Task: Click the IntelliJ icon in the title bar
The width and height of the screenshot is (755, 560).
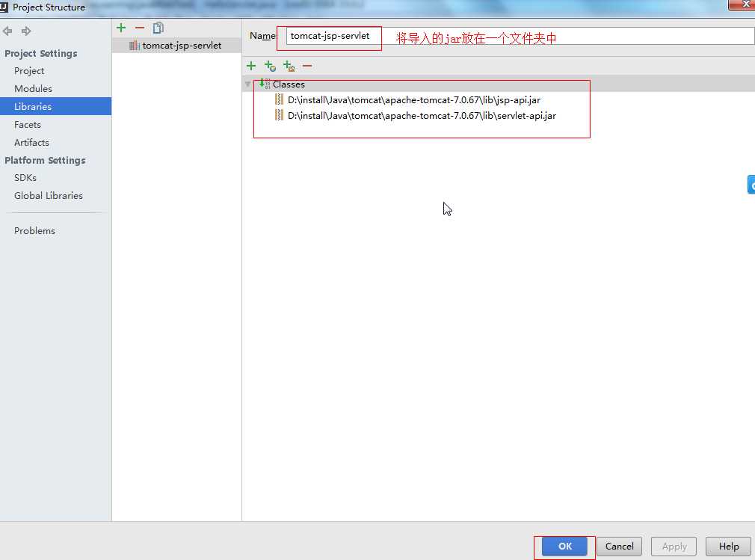Action: pos(4,7)
